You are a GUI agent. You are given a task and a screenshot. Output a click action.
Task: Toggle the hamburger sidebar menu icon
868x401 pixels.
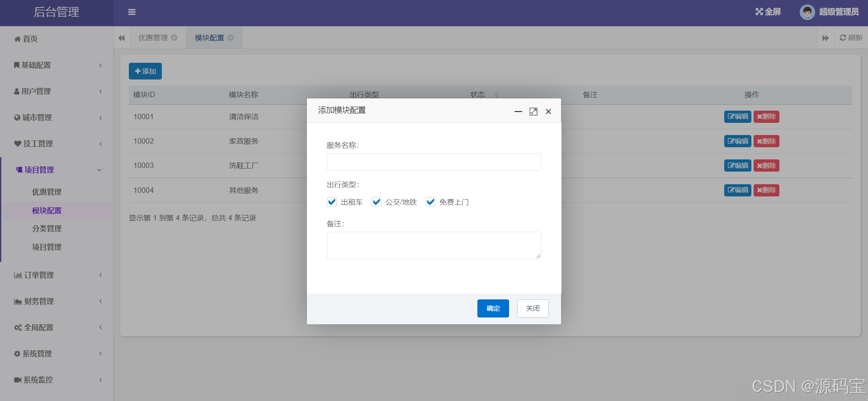coord(132,12)
